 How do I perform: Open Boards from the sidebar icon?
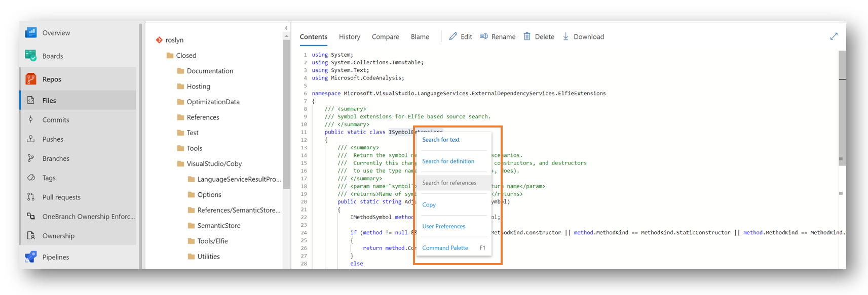(x=31, y=56)
